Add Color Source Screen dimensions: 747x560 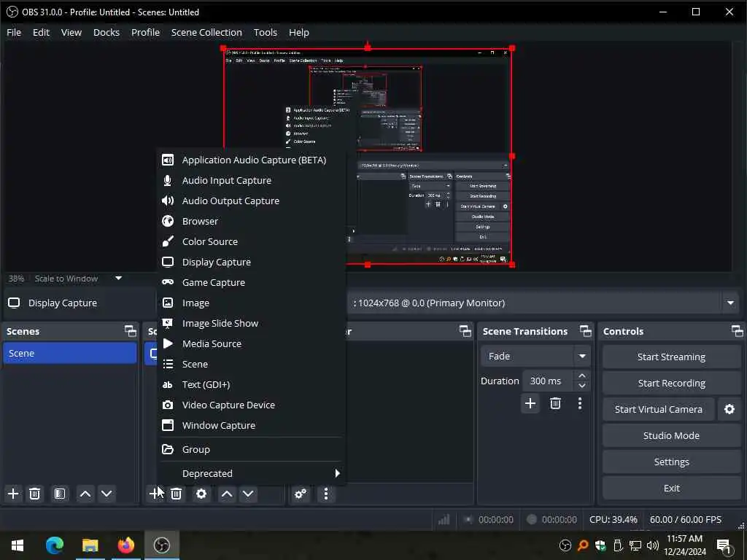[251, 242]
